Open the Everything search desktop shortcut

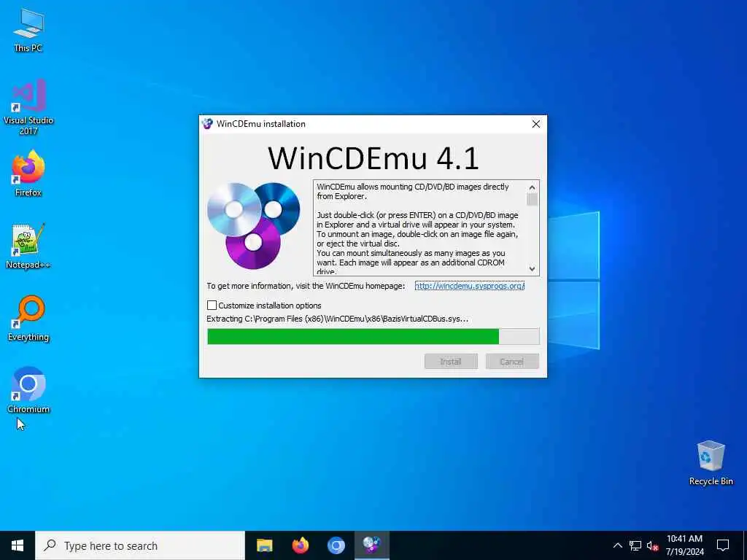[x=28, y=318]
